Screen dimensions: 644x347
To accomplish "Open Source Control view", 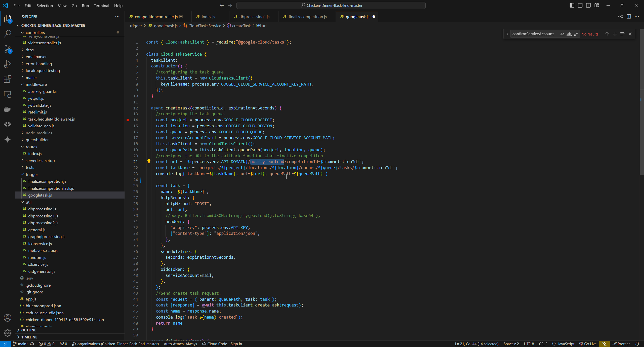I will tap(8, 49).
